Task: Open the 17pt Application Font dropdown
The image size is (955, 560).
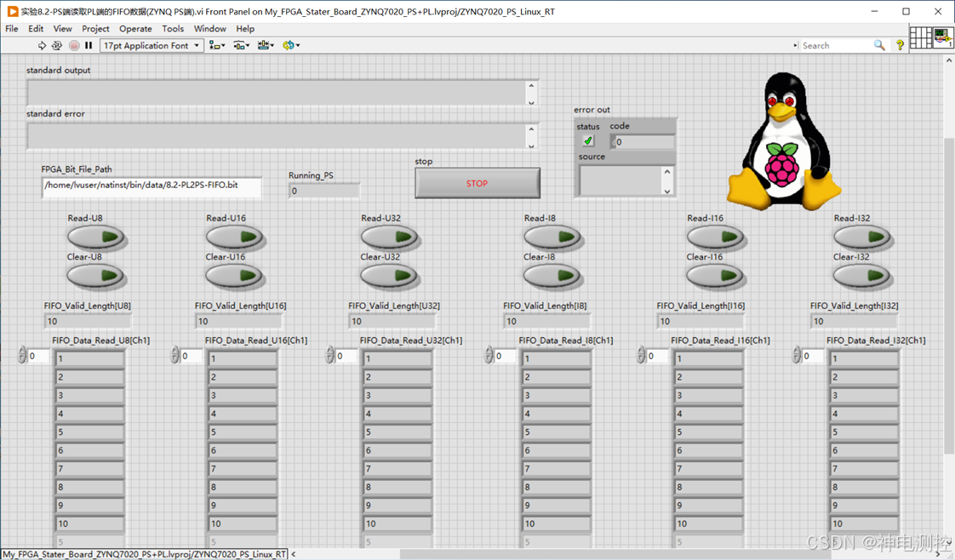Action: point(152,46)
